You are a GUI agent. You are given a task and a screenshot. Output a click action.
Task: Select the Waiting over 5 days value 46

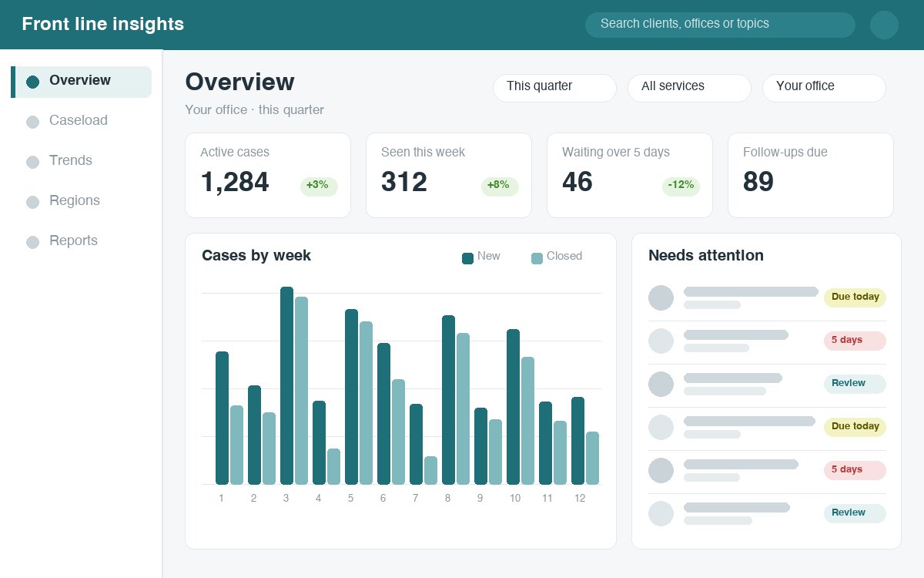pyautogui.click(x=577, y=182)
